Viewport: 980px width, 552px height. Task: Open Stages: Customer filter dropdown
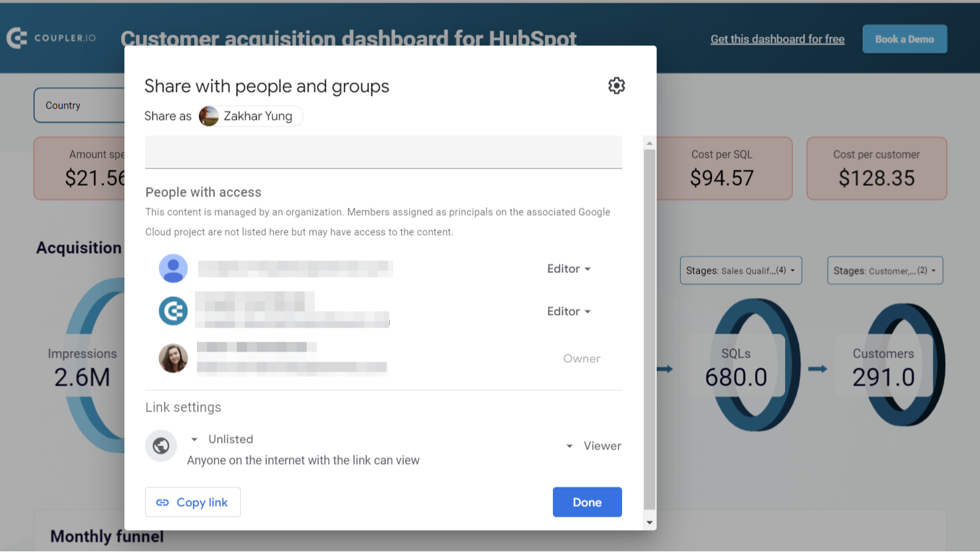pyautogui.click(x=884, y=270)
